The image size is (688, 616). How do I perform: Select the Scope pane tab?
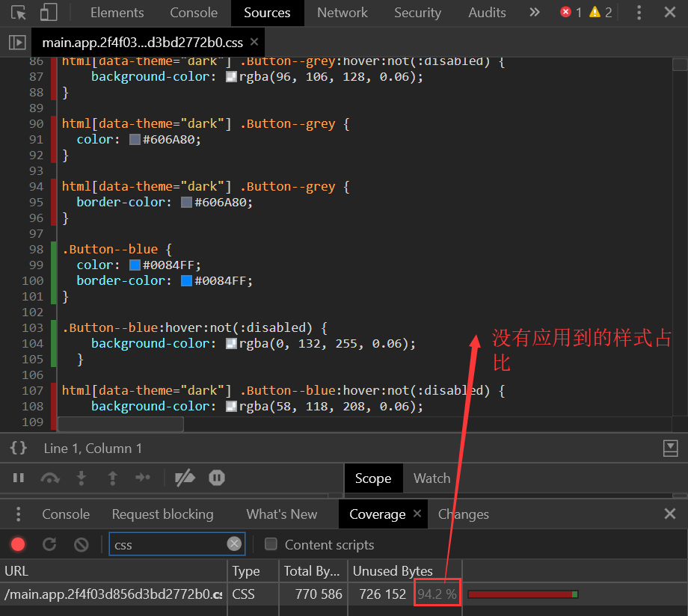[373, 478]
